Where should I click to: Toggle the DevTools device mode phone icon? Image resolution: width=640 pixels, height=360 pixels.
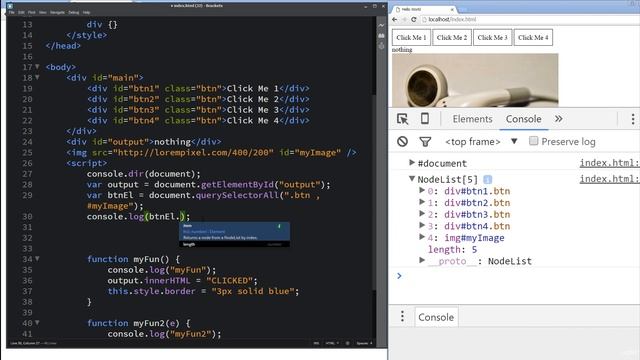pyautogui.click(x=424, y=119)
